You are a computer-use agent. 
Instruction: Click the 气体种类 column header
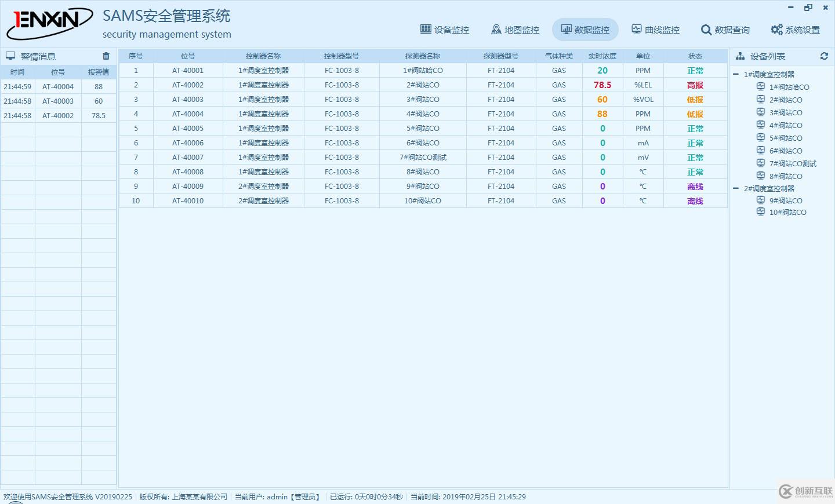click(x=559, y=56)
